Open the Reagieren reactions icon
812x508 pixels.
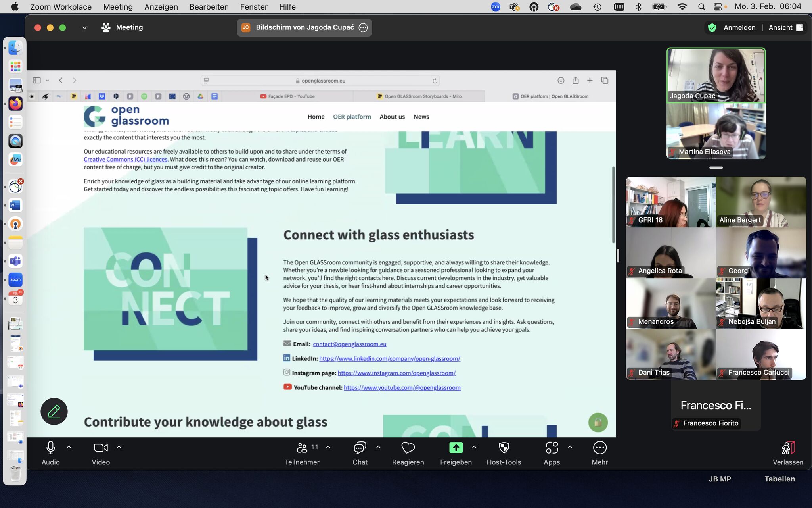408,448
